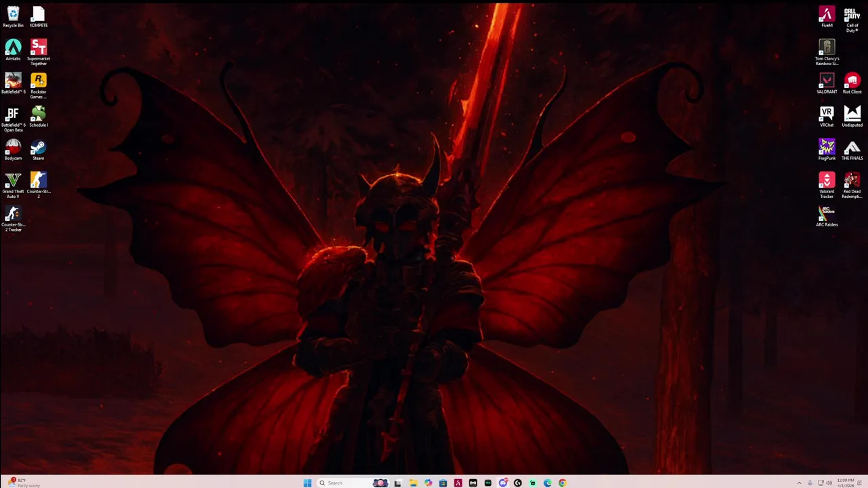This screenshot has height=488, width=868.
Task: Open Task View from the taskbar
Action: pos(398,483)
